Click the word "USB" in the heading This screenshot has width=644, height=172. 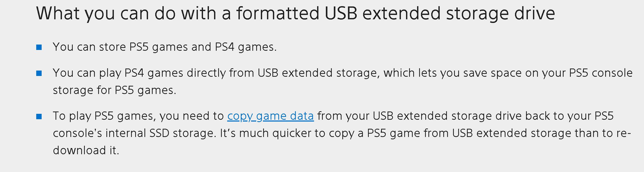341,13
